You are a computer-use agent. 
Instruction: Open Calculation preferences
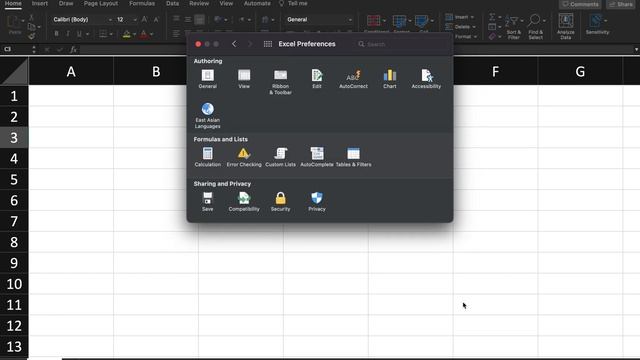[207, 157]
